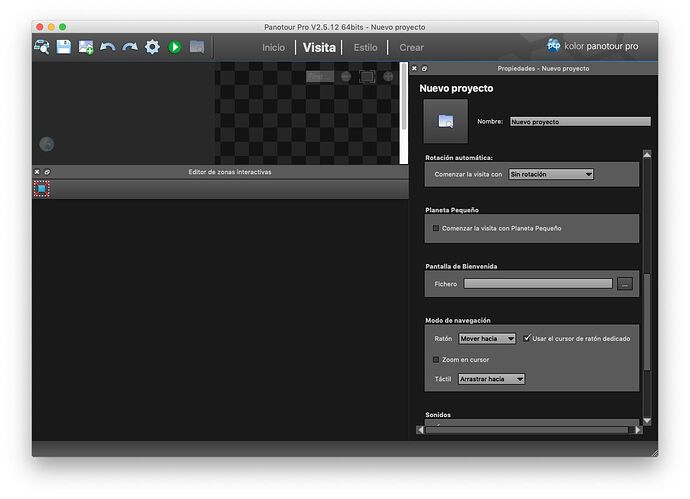Click the fit-to-view frame icon in the viewer

367,77
